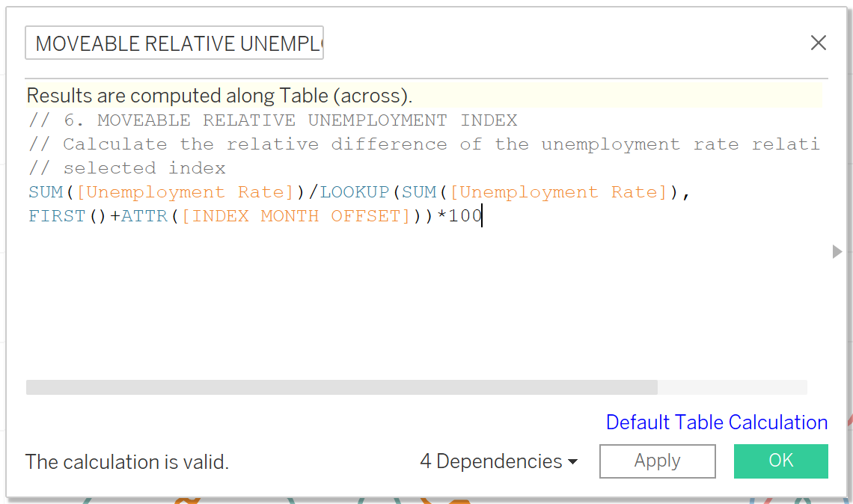Click the Apply button
Viewport: 853px width, 504px height.
(657, 461)
